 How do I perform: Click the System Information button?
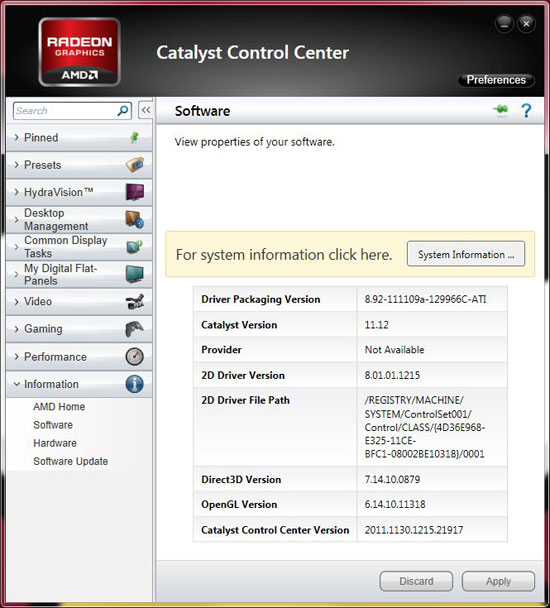click(466, 254)
